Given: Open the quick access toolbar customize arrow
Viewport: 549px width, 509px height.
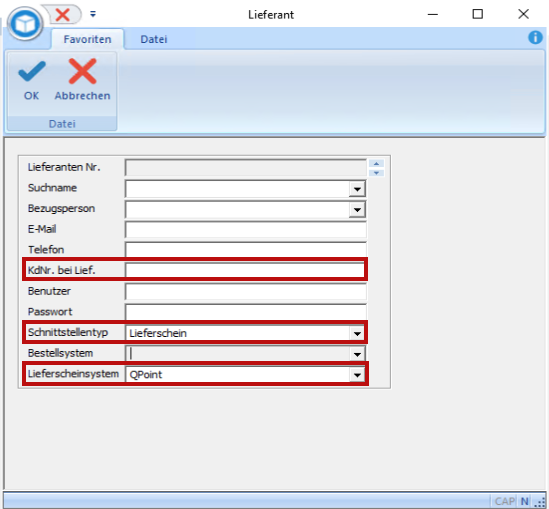Looking at the screenshot, I should [93, 14].
